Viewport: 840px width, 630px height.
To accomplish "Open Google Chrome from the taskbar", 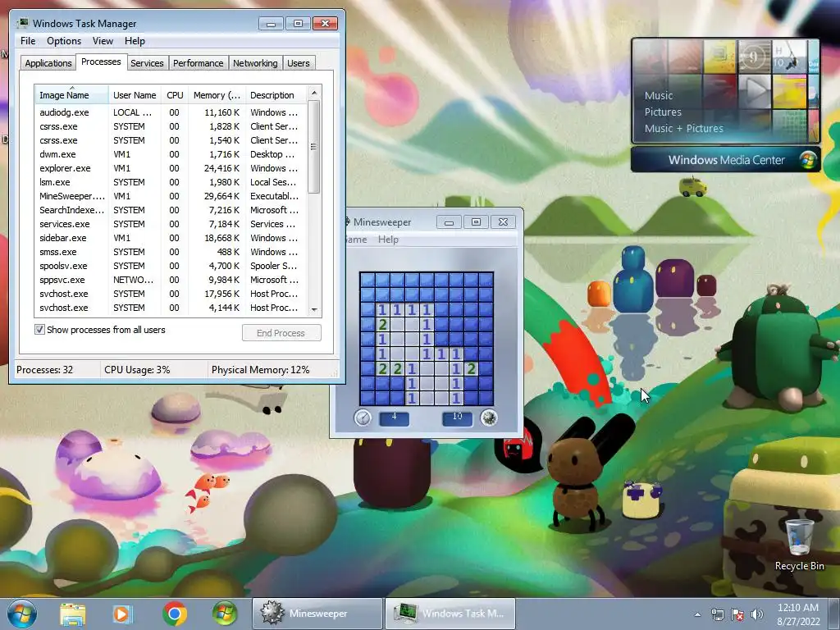I will [175, 614].
